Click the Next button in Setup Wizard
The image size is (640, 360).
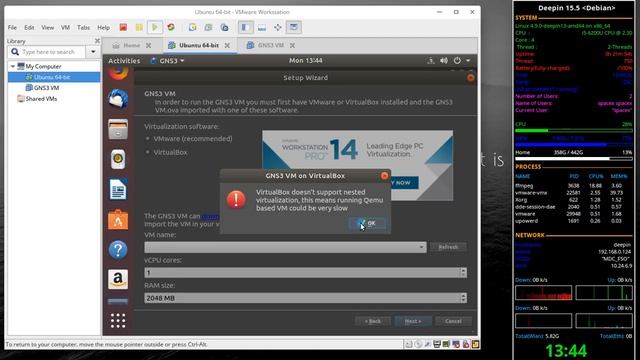413,321
